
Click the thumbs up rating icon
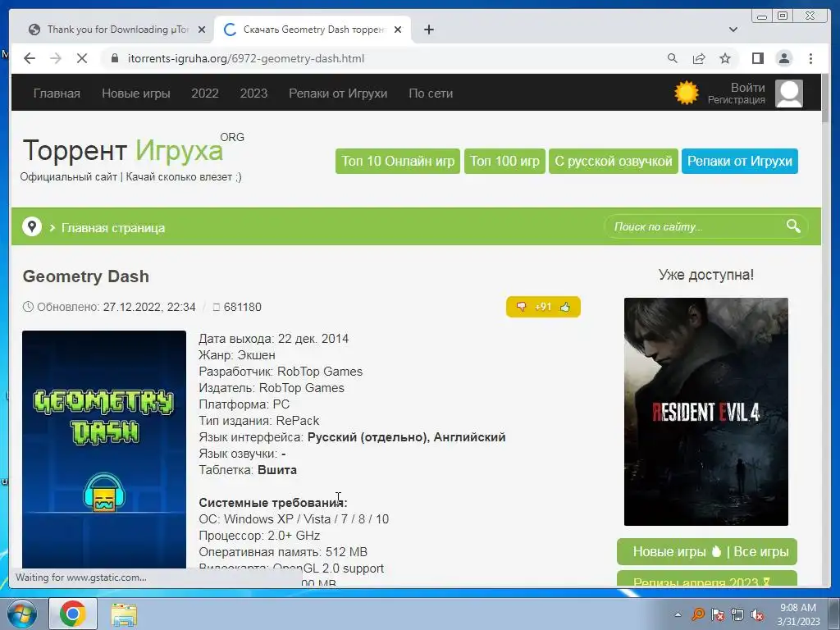pyautogui.click(x=565, y=307)
